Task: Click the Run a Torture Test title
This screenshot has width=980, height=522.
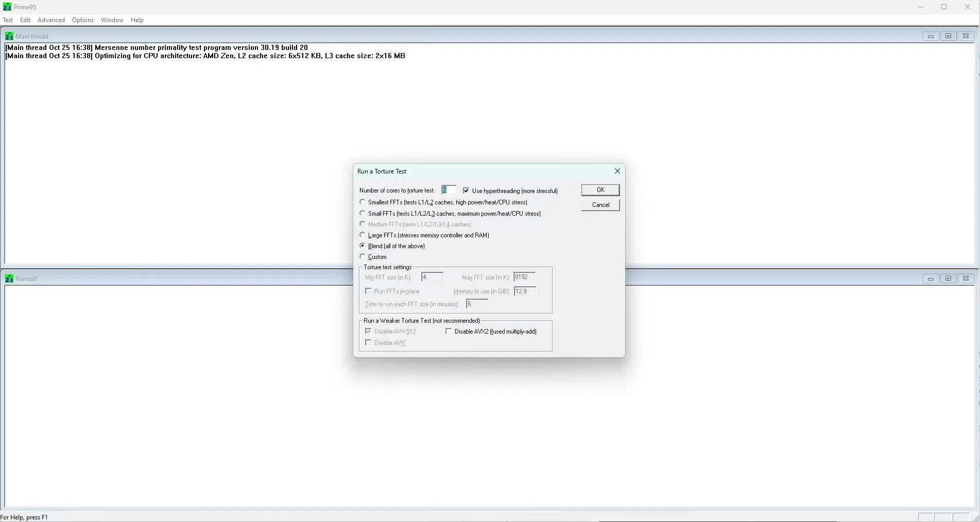Action: [x=382, y=171]
